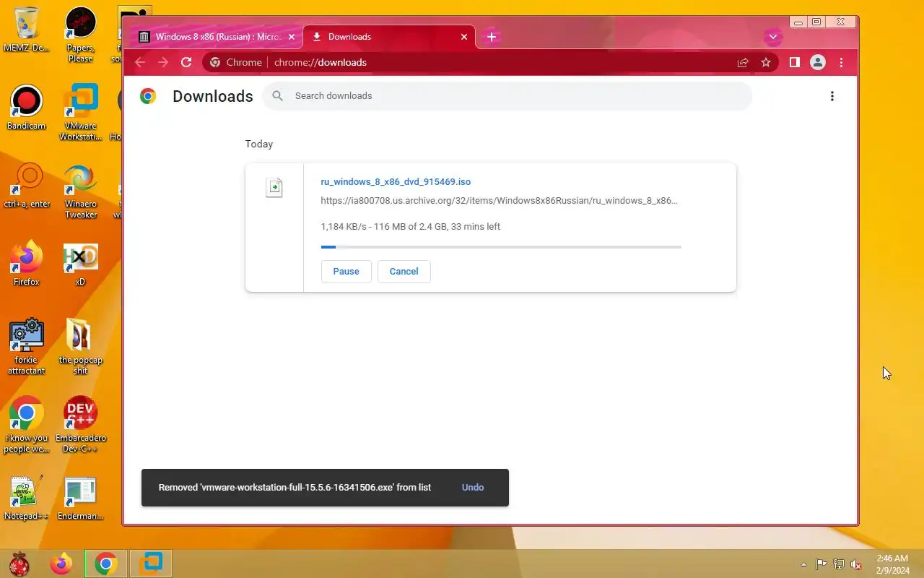Click the archive.org download source URL
924x578 pixels.
coord(499,200)
